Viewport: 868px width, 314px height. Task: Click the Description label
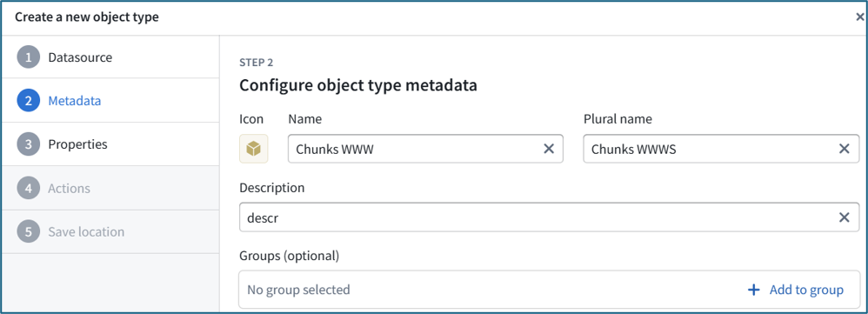point(272,188)
